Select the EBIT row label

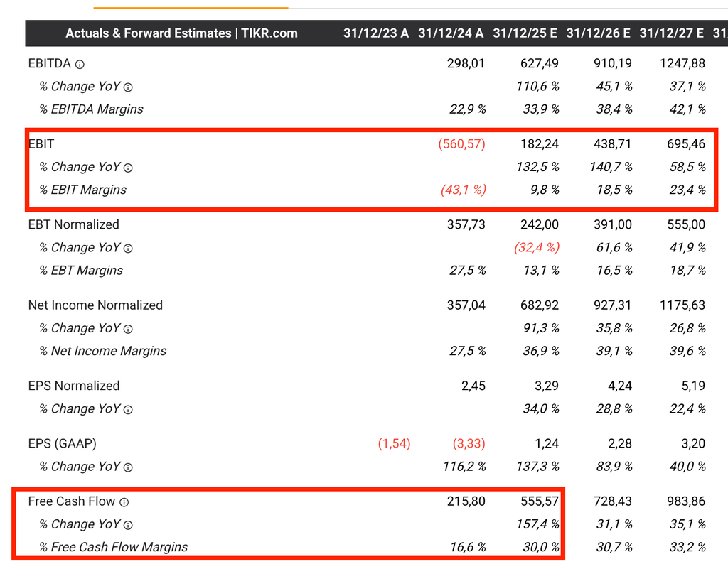(41, 144)
